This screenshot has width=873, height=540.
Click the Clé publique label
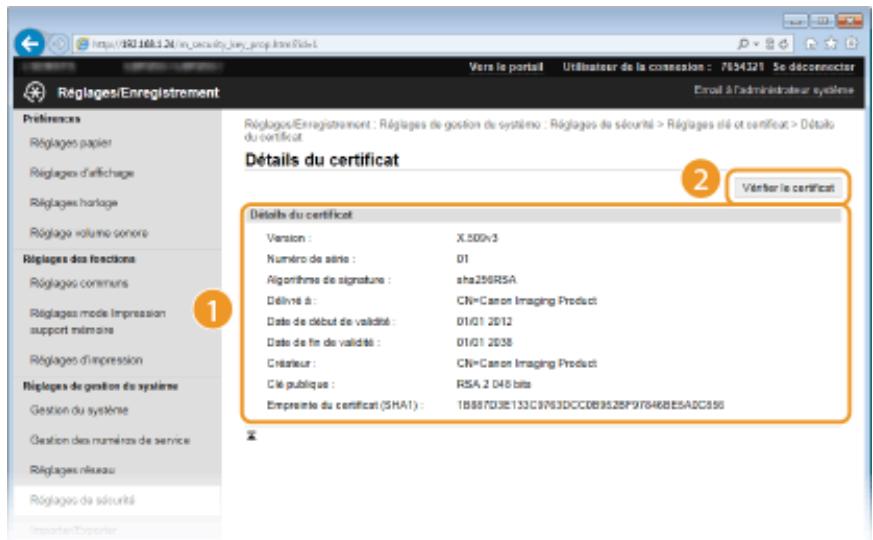tap(300, 384)
